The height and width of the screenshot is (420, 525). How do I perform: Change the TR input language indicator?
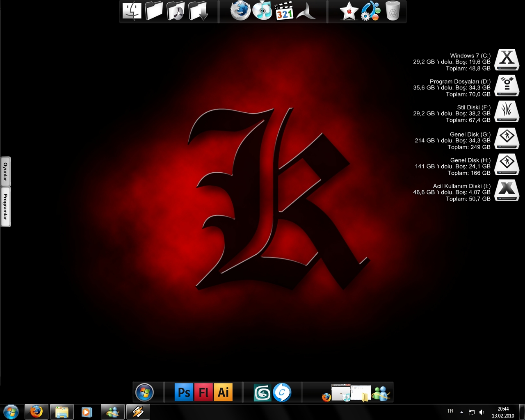pyautogui.click(x=450, y=411)
